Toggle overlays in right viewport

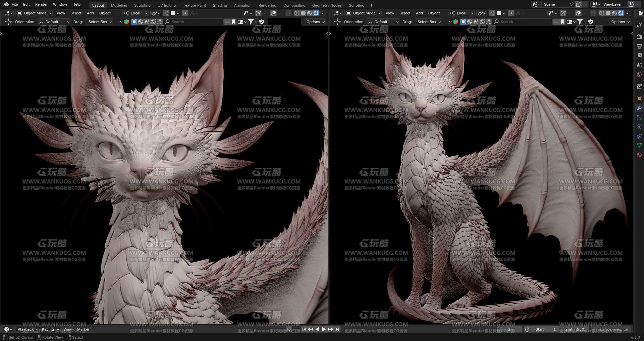click(x=578, y=13)
